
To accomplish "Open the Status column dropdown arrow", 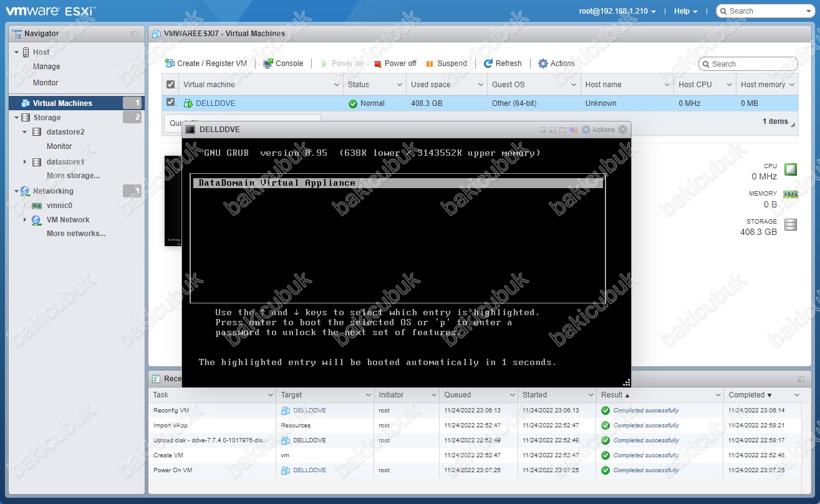I will point(400,85).
